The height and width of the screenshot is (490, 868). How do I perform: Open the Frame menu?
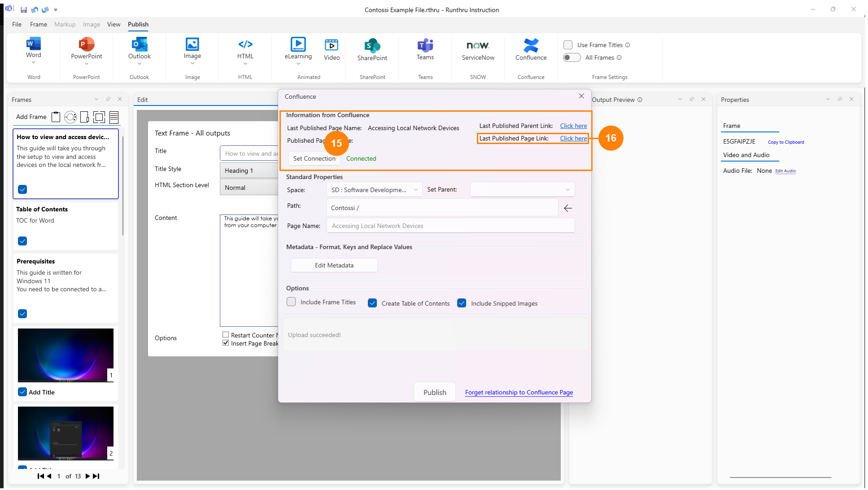coord(38,24)
